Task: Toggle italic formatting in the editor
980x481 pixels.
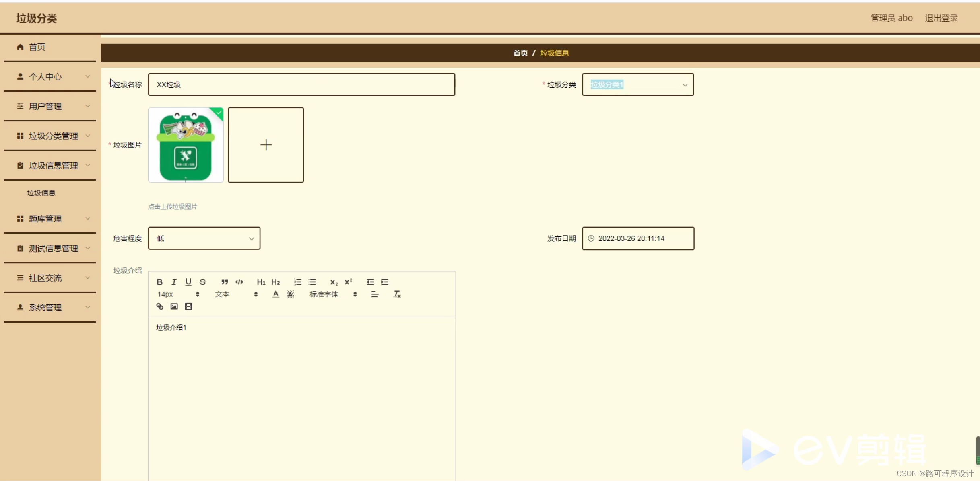Action: coord(174,282)
